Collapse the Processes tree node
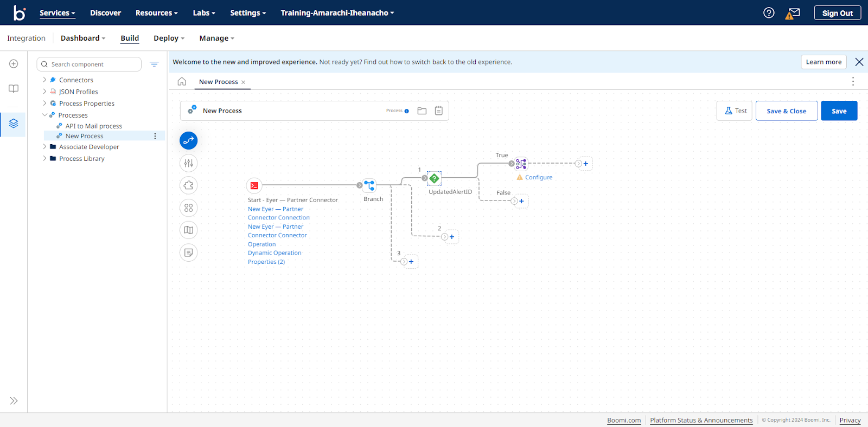The image size is (868, 427). pos(45,115)
